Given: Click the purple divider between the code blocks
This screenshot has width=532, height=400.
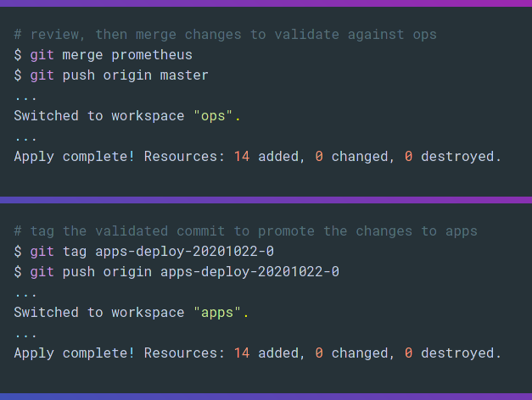Looking at the screenshot, I should (266, 200).
